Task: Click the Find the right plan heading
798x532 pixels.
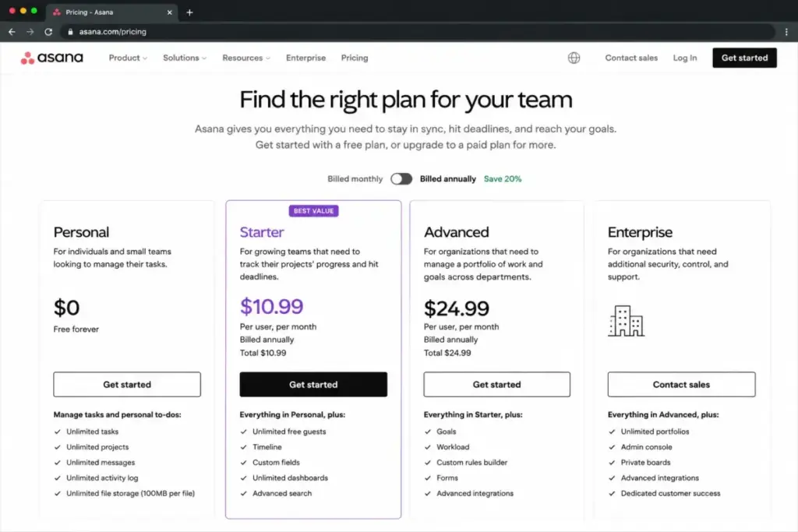Action: 405,100
